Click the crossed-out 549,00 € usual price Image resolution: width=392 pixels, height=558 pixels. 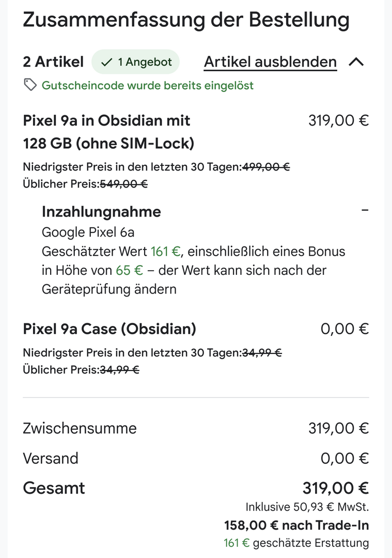click(123, 183)
